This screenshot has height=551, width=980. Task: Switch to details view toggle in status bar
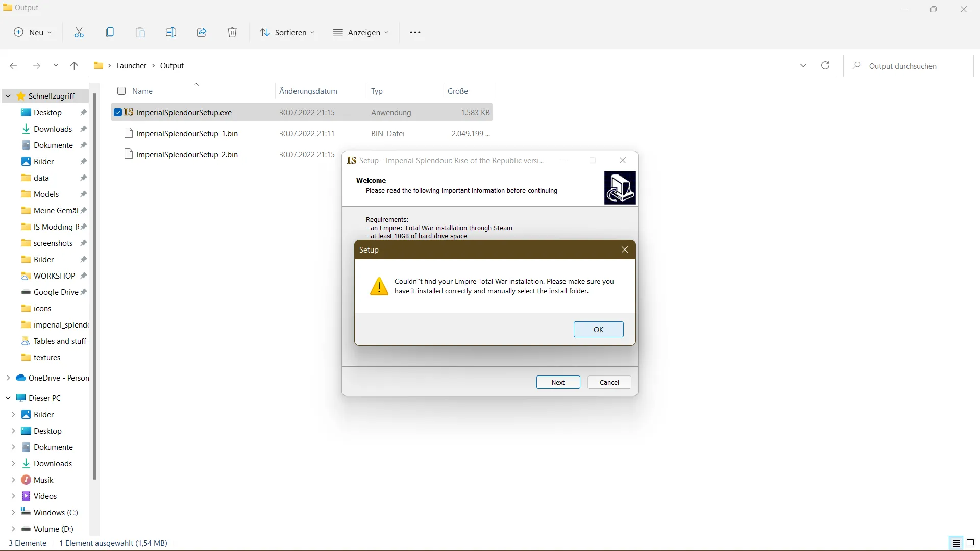tap(956, 543)
